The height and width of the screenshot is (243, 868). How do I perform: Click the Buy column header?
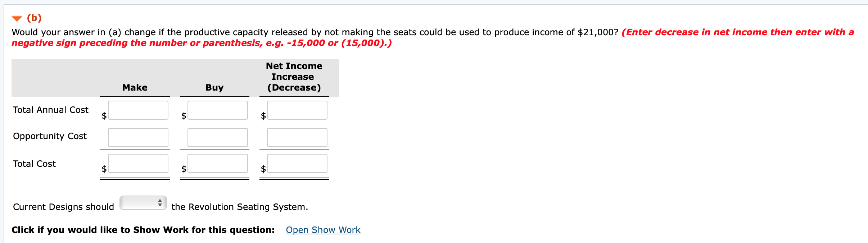point(214,87)
